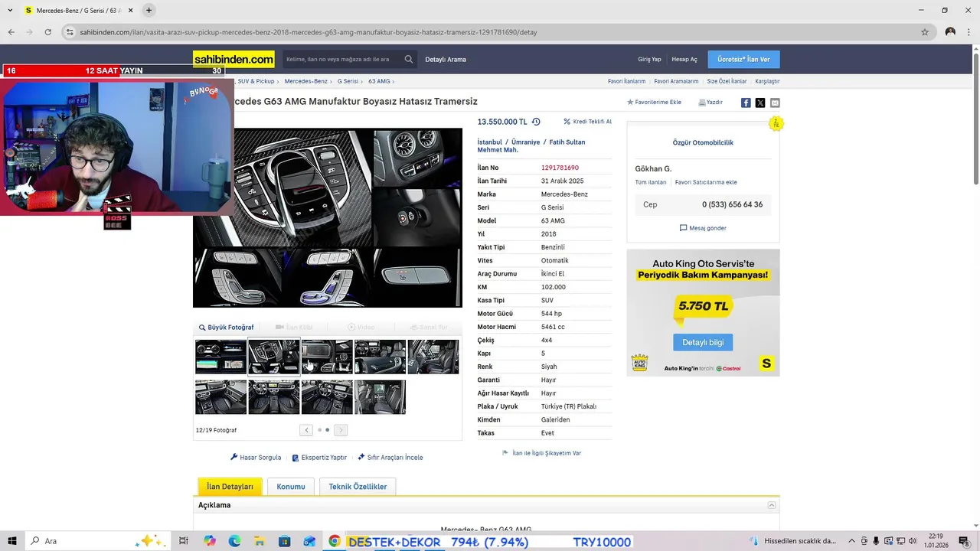Open tab search dropdown arrow
Image resolution: width=980 pixels, height=551 pixels.
click(x=11, y=11)
